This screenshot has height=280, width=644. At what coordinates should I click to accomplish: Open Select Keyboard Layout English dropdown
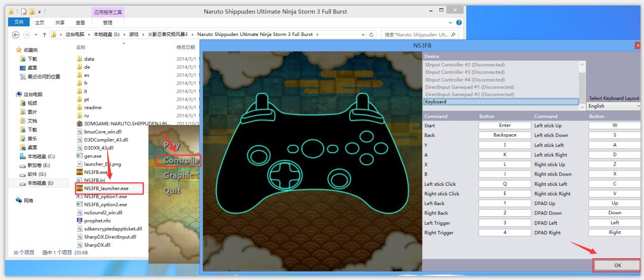click(x=613, y=106)
